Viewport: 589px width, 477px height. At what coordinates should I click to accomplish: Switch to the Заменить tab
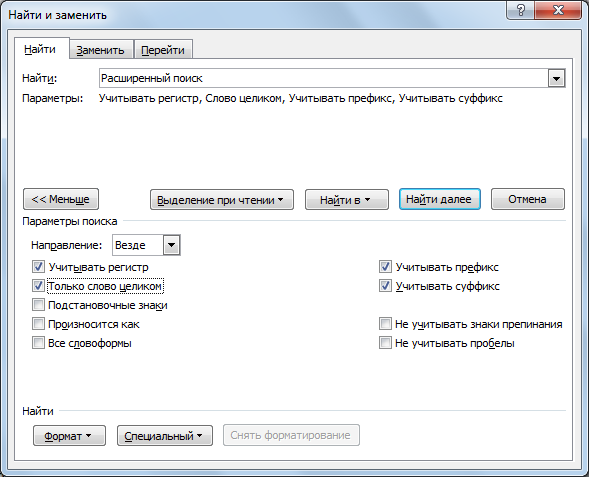(x=101, y=50)
